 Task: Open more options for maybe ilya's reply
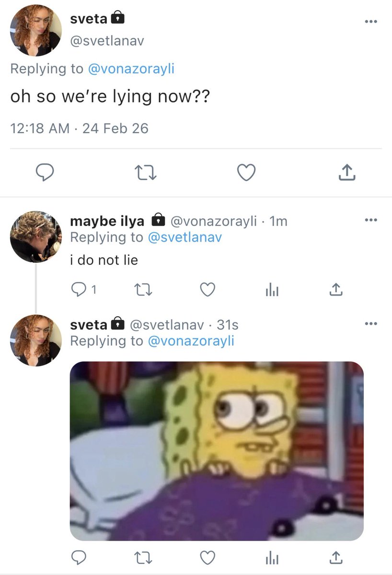click(371, 220)
